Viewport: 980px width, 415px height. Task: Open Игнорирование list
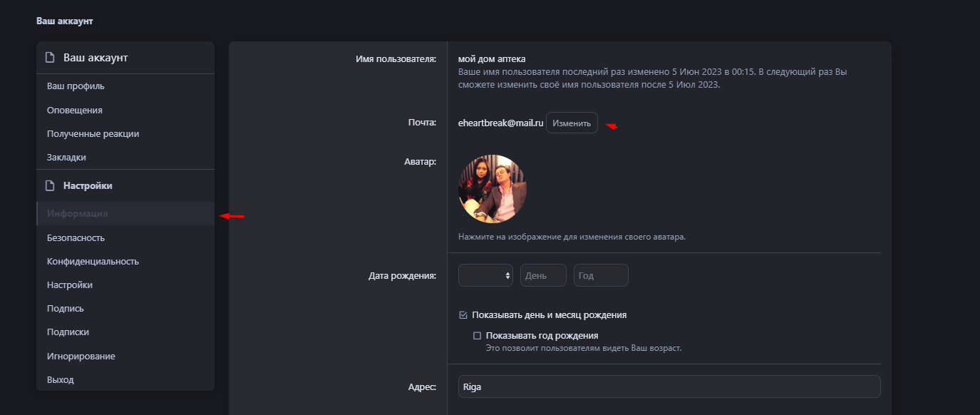81,357
